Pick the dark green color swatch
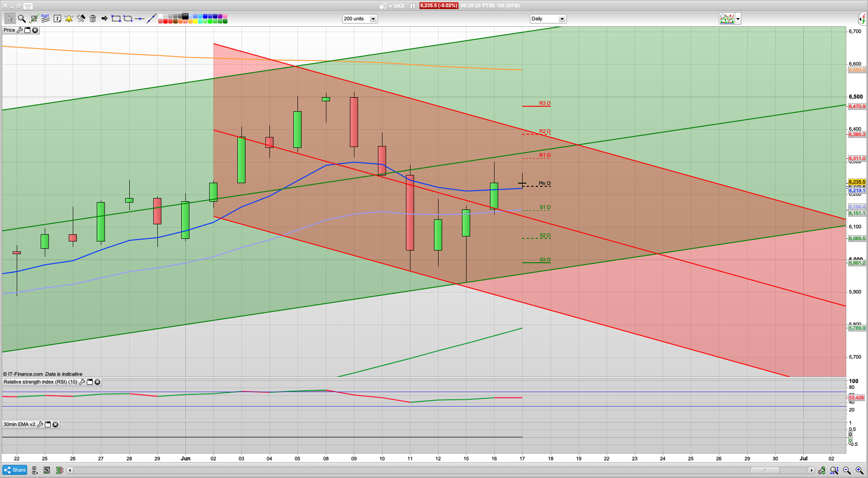The image size is (868, 478). [x=225, y=21]
